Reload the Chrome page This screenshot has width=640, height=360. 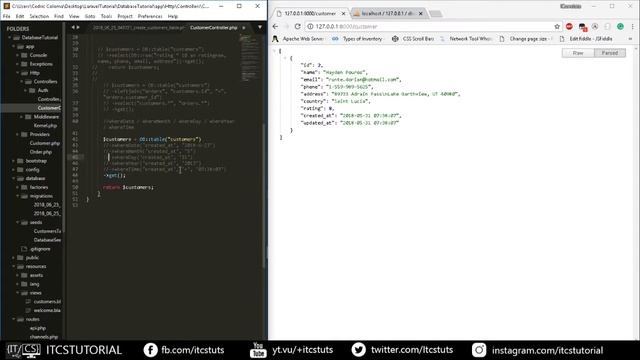(298, 27)
